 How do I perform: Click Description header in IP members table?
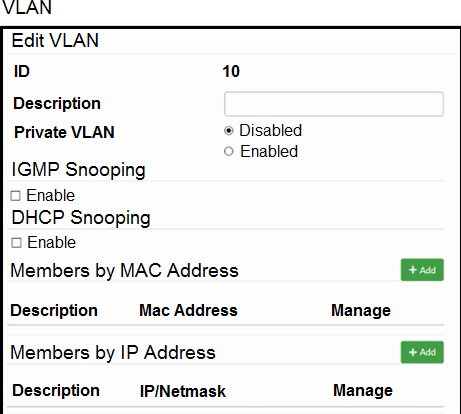(x=56, y=390)
